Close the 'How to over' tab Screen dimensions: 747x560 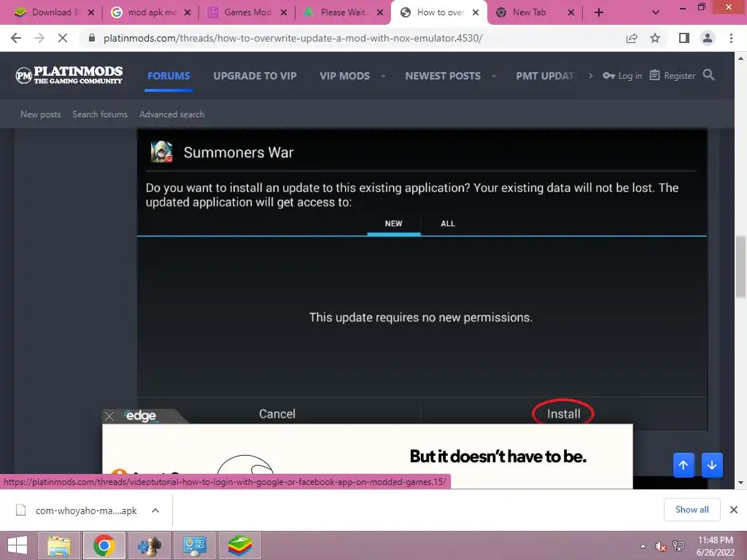tap(476, 13)
